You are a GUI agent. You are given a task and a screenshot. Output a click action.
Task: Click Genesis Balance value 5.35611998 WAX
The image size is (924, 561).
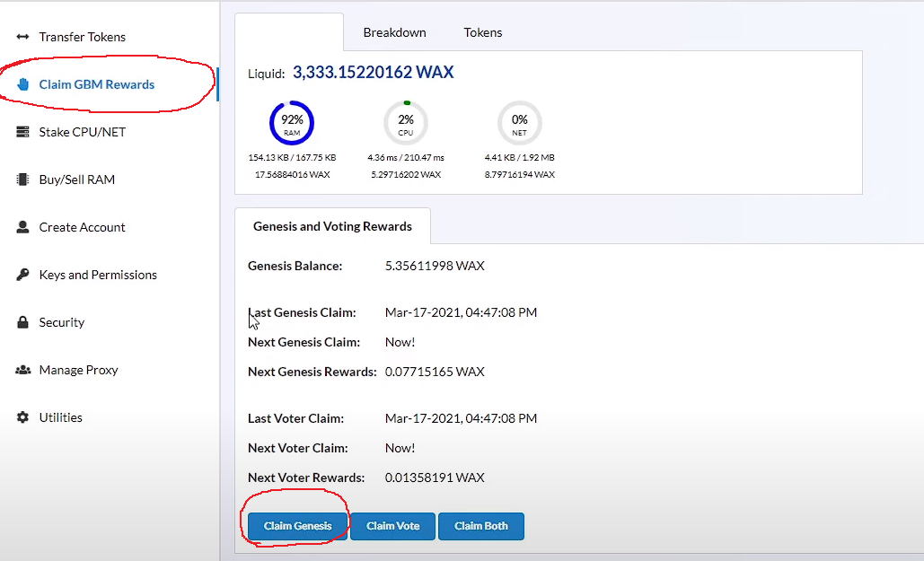pyautogui.click(x=435, y=266)
